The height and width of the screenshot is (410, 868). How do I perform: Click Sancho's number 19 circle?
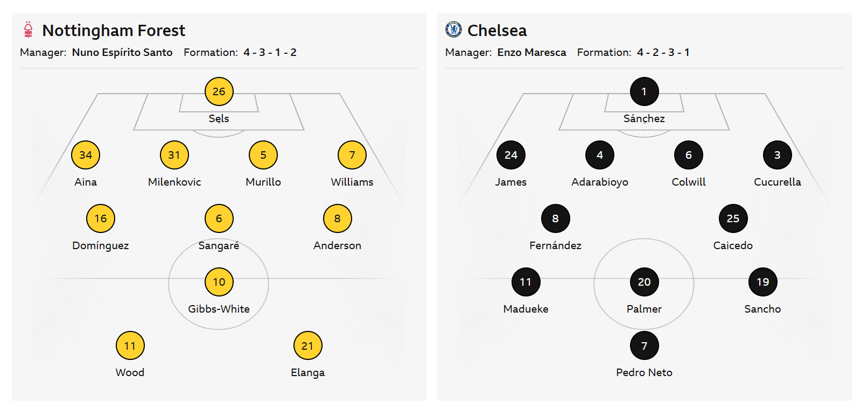coord(762,282)
